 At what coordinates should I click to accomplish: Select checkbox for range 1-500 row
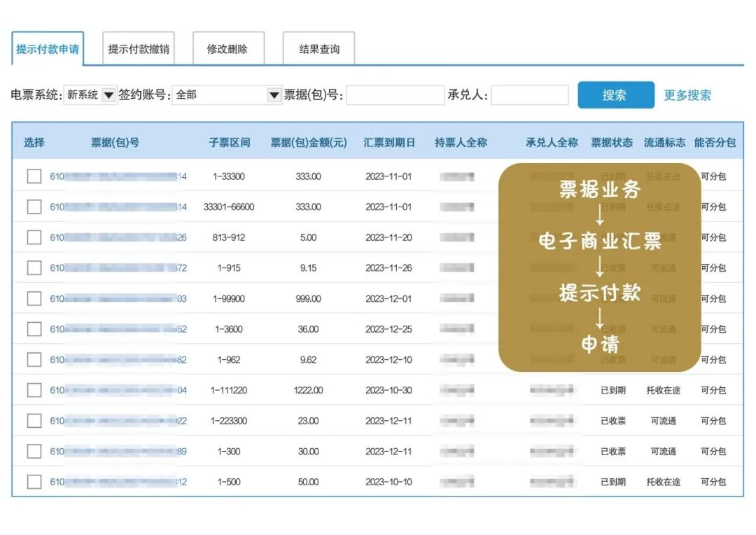coord(34,482)
